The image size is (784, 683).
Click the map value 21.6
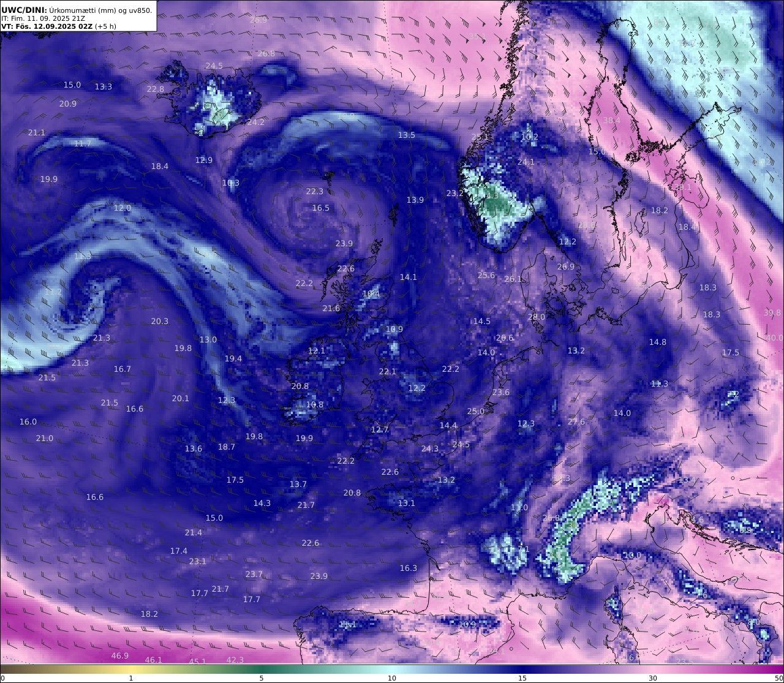(331, 309)
